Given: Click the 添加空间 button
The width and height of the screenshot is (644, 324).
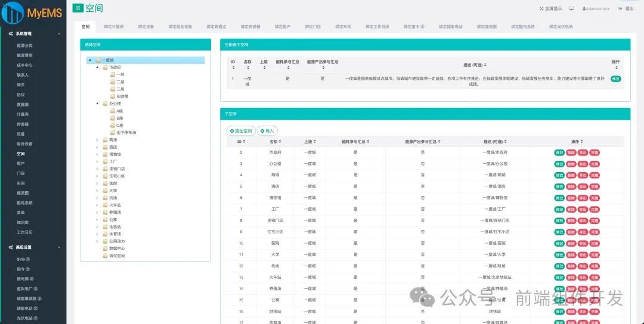Looking at the screenshot, I should [241, 131].
